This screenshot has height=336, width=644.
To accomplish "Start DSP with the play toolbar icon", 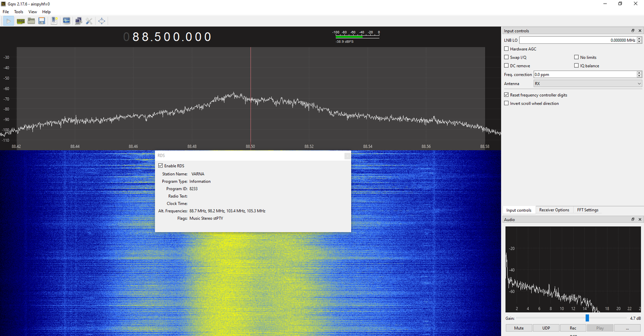I will point(9,21).
